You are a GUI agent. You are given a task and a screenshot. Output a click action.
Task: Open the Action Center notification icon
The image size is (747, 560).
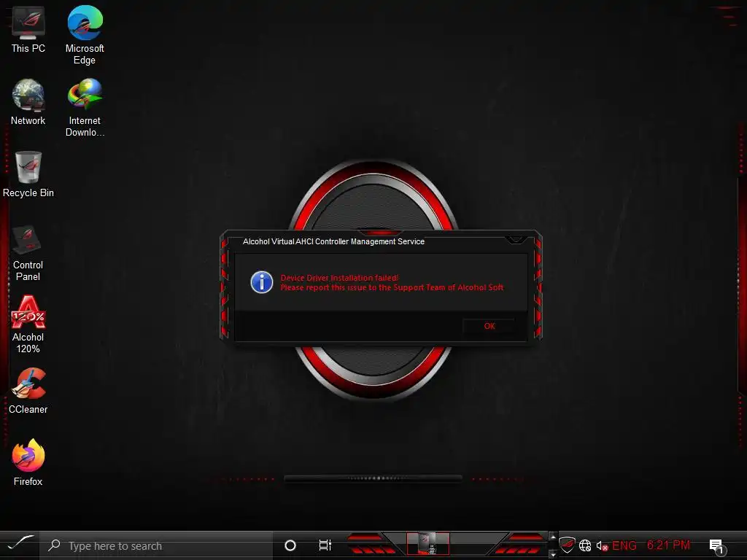717,546
